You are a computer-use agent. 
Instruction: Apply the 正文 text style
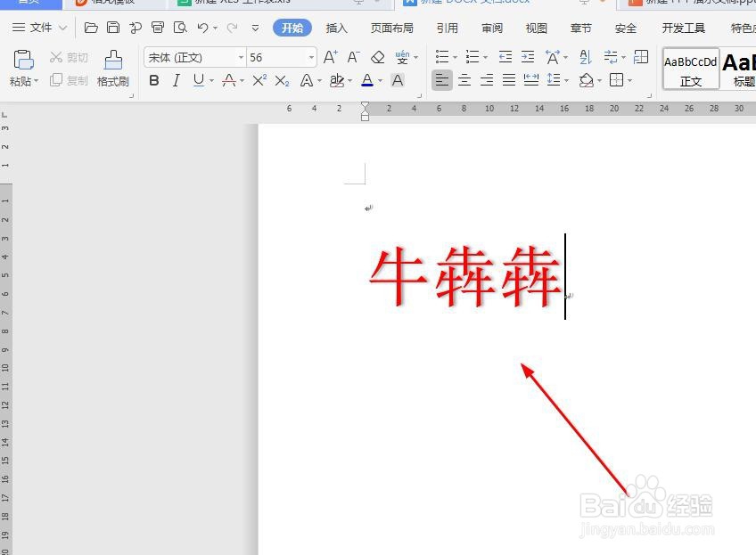point(689,69)
